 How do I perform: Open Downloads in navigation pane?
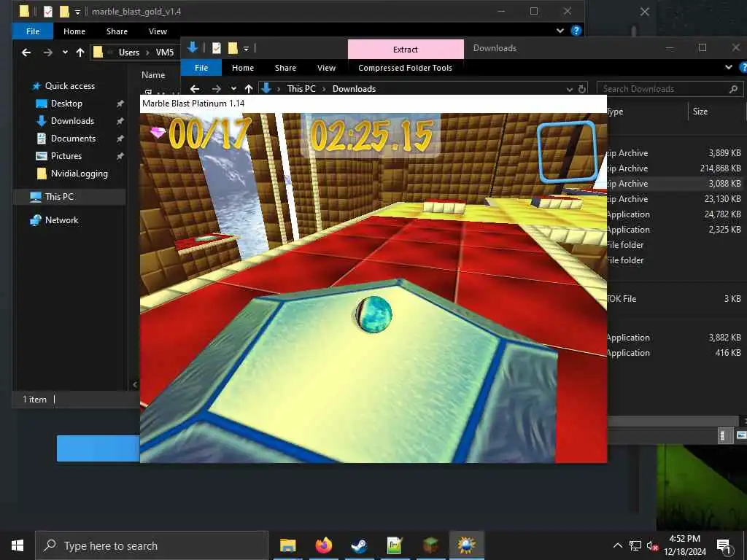tap(72, 122)
